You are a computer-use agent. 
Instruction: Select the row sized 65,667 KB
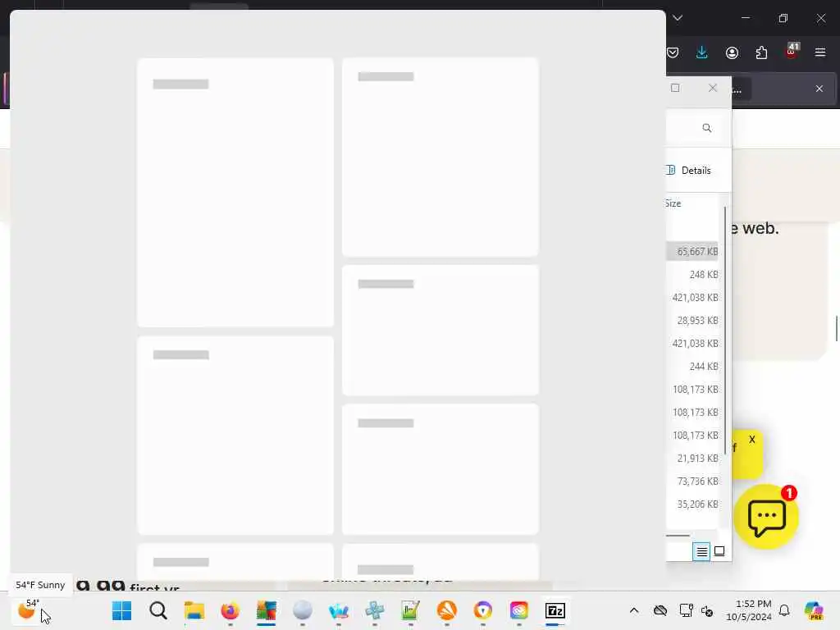pos(692,251)
